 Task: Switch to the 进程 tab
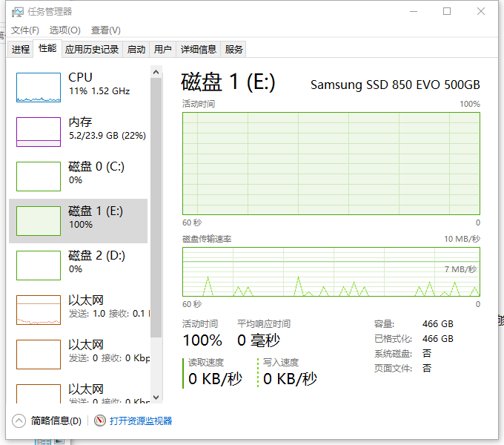(21, 49)
